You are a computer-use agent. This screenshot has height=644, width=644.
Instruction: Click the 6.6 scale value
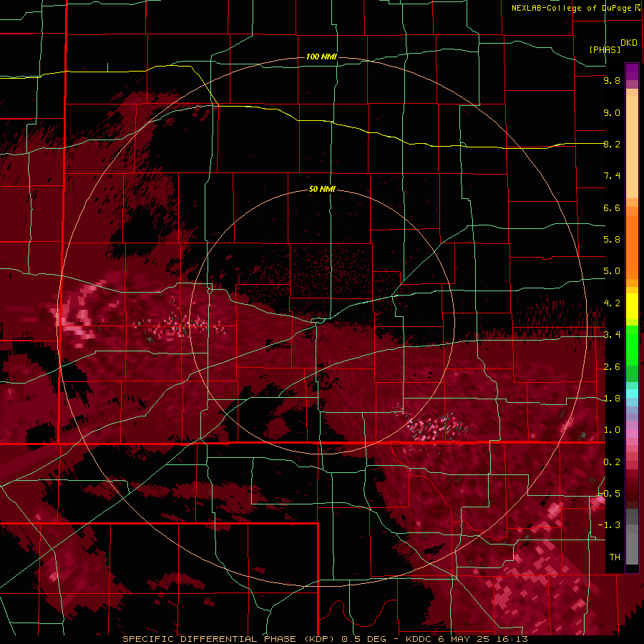click(612, 208)
